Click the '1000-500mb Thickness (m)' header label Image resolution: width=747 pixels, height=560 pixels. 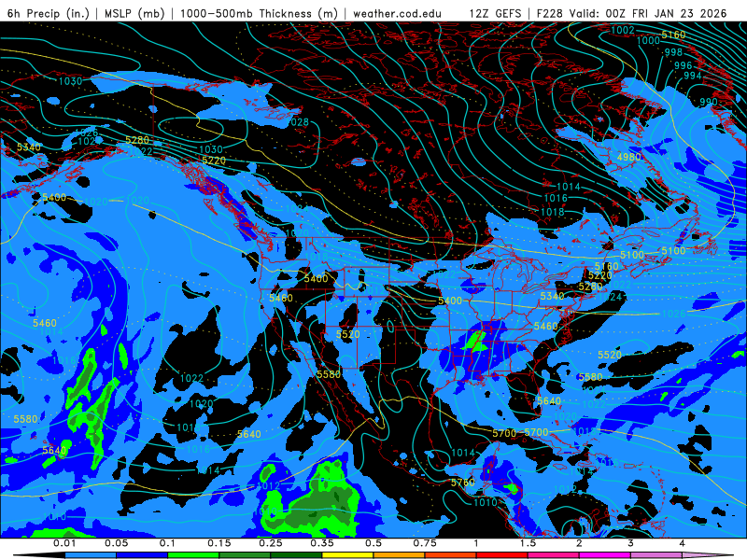[259, 13]
